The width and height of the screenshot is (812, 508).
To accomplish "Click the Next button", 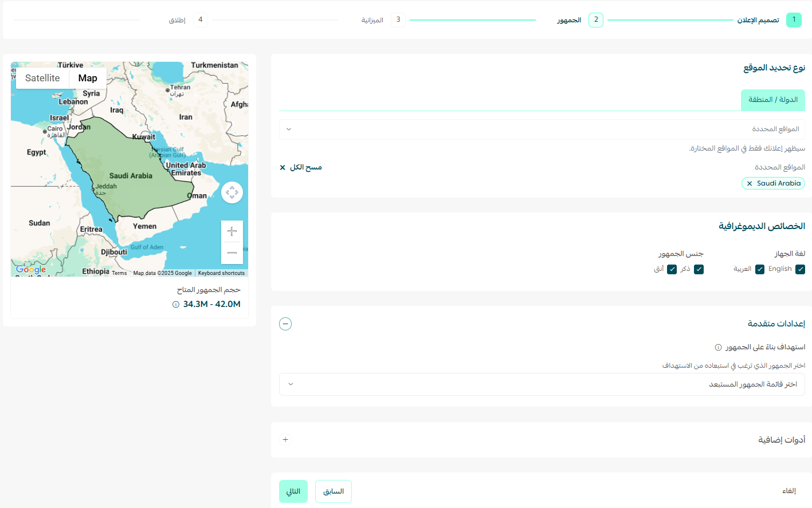I will (x=293, y=491).
